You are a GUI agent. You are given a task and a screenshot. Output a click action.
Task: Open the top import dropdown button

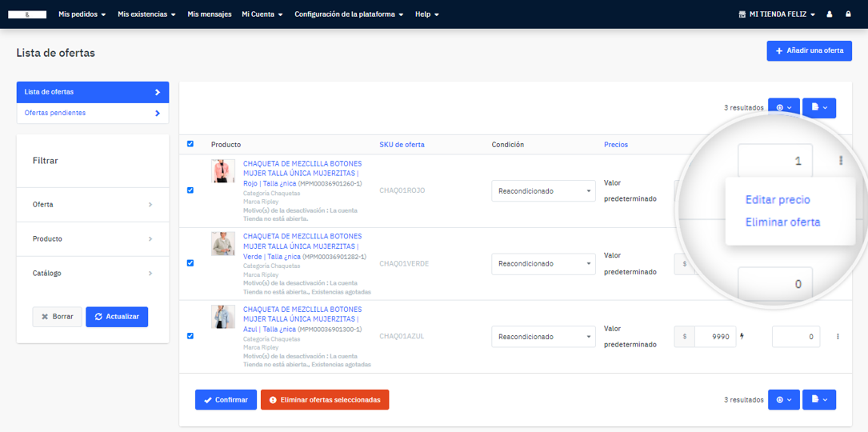click(784, 108)
